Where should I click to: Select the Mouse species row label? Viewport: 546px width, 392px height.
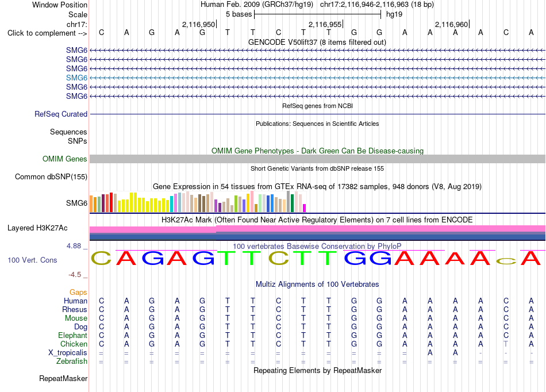tap(76, 318)
